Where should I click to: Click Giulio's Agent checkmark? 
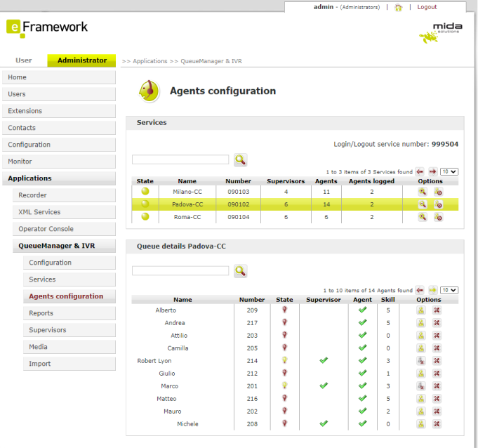[362, 373]
